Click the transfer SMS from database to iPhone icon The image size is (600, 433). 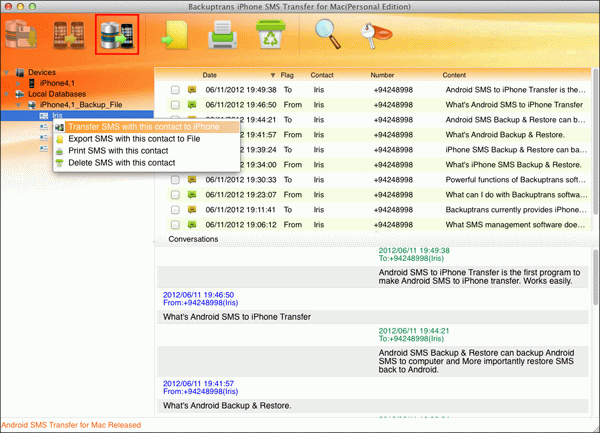point(117,35)
